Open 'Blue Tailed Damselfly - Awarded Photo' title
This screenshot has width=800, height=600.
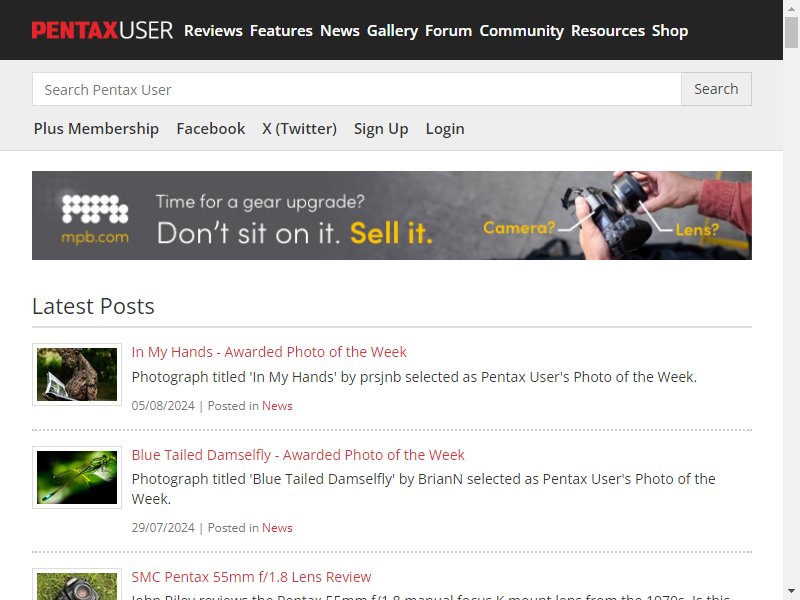(298, 455)
